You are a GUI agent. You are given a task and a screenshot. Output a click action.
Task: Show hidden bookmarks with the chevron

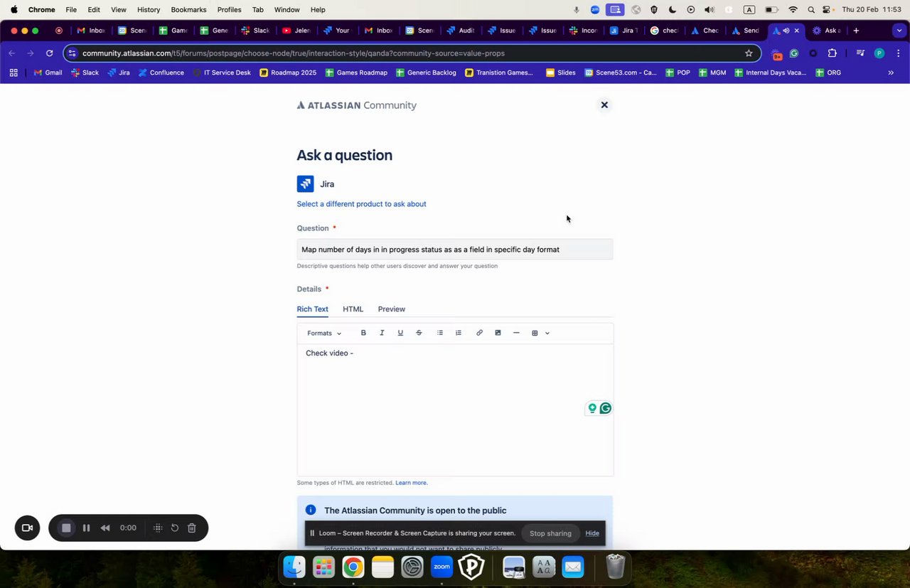891,73
